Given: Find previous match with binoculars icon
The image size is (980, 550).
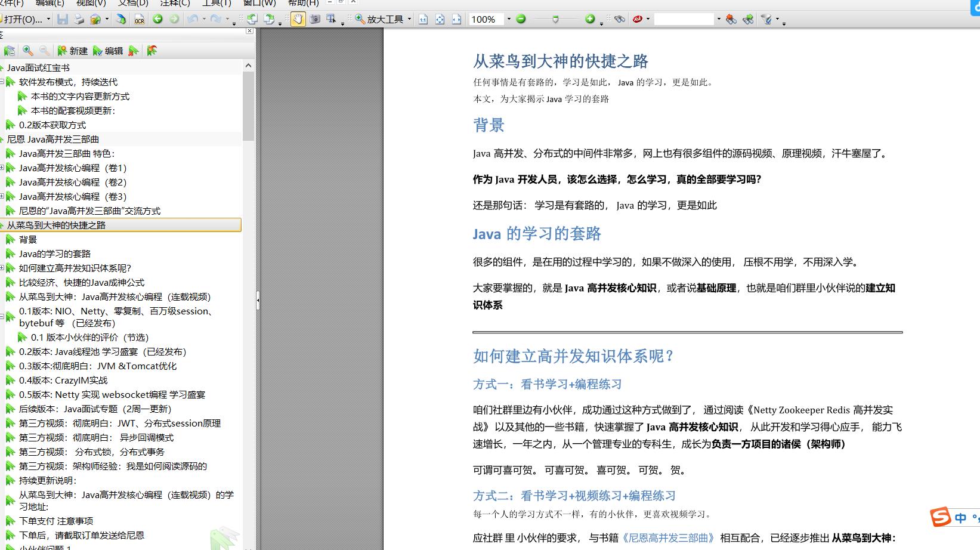Looking at the screenshot, I should pyautogui.click(x=731, y=19).
